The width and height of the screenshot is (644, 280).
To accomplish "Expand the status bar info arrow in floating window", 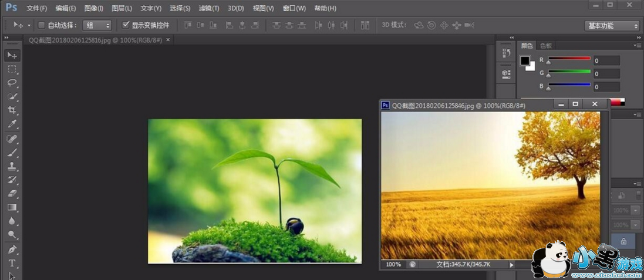I will coord(511,265).
